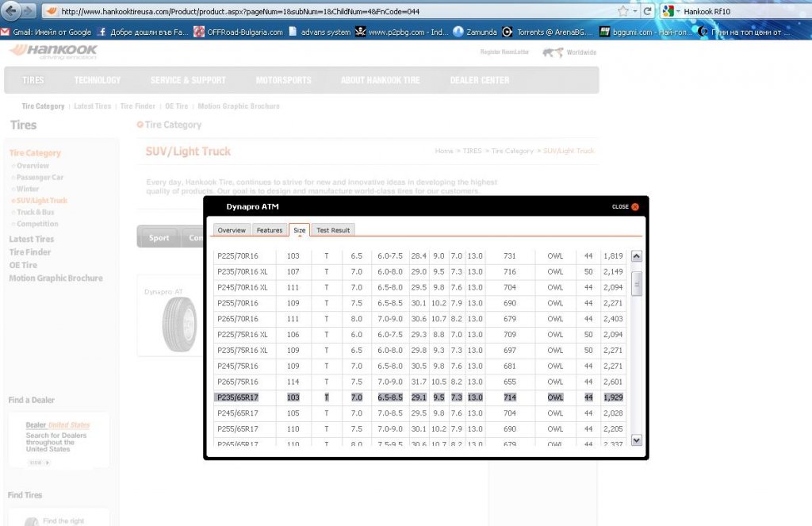This screenshot has width=812, height=526.
Task: Open Latest Tires in sub navigation
Action: (x=92, y=106)
